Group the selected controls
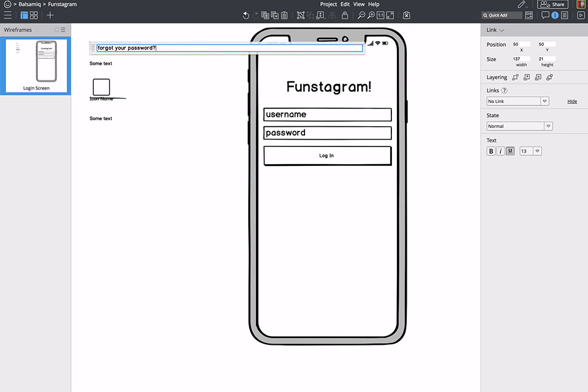 [300, 15]
